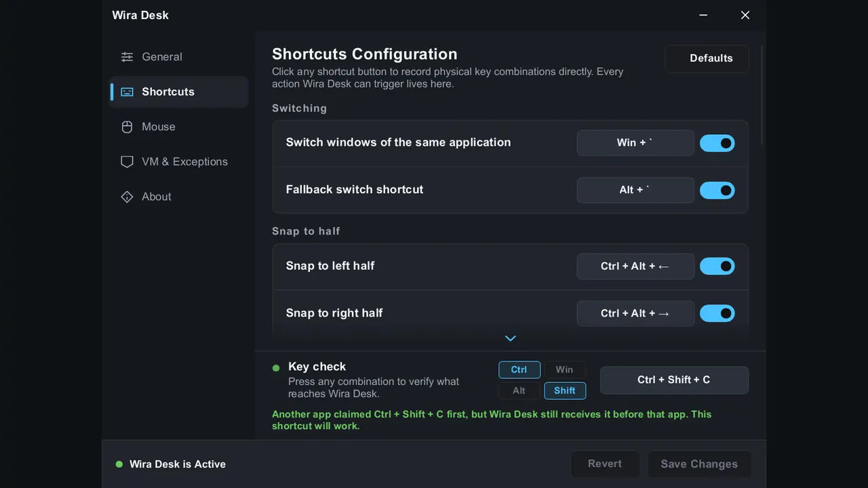The image size is (868, 488).
Task: Toggle the Win modifier in Key check
Action: 565,369
